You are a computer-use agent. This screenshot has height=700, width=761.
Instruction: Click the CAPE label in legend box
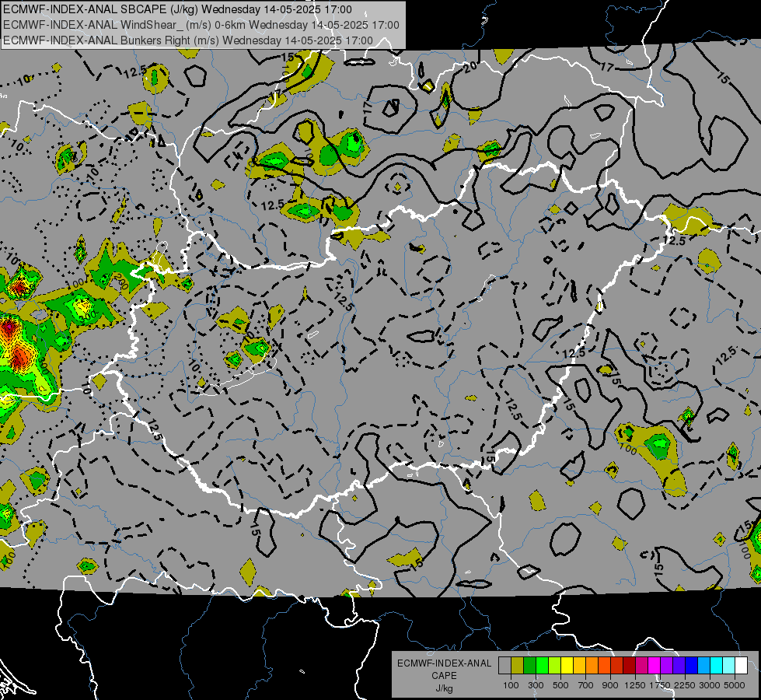444,676
